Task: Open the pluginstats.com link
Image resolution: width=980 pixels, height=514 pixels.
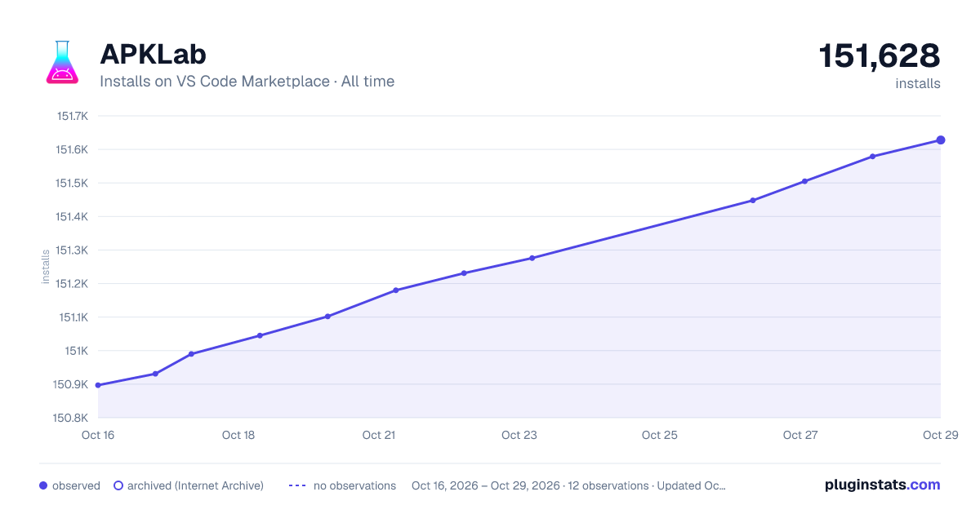Action: click(x=882, y=485)
